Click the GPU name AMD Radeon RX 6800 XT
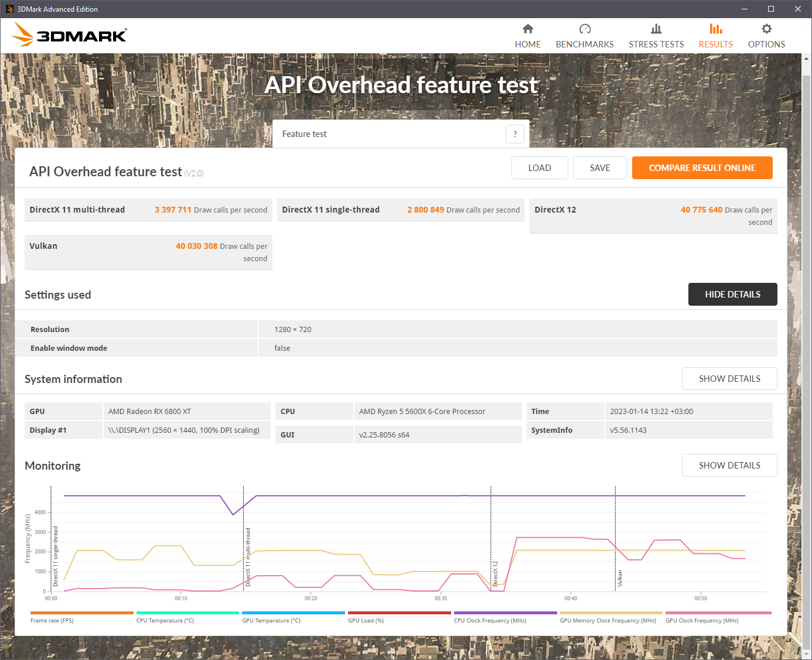This screenshot has height=660, width=812. tap(149, 412)
